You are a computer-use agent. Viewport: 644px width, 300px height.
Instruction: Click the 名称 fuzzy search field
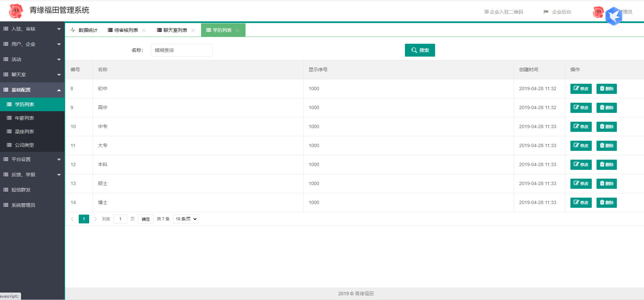pyautogui.click(x=182, y=50)
